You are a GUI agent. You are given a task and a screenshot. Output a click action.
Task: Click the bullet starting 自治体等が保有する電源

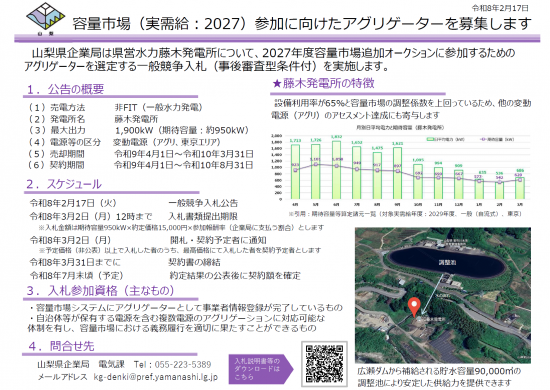(x=176, y=323)
